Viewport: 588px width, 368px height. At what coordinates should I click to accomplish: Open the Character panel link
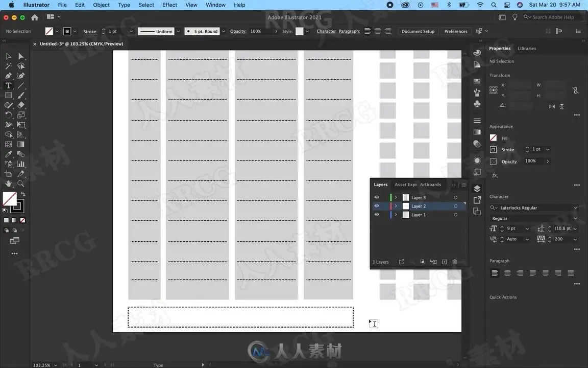(x=326, y=31)
